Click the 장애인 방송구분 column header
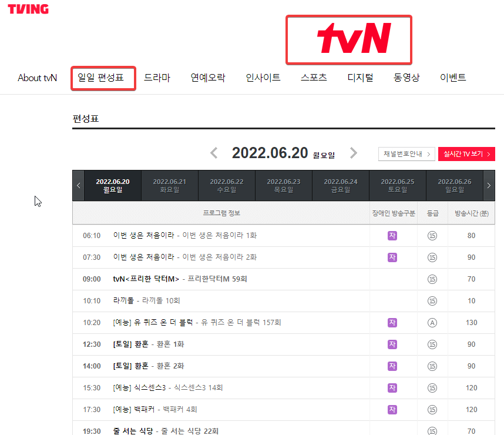This screenshot has height=435, width=504. tap(394, 213)
